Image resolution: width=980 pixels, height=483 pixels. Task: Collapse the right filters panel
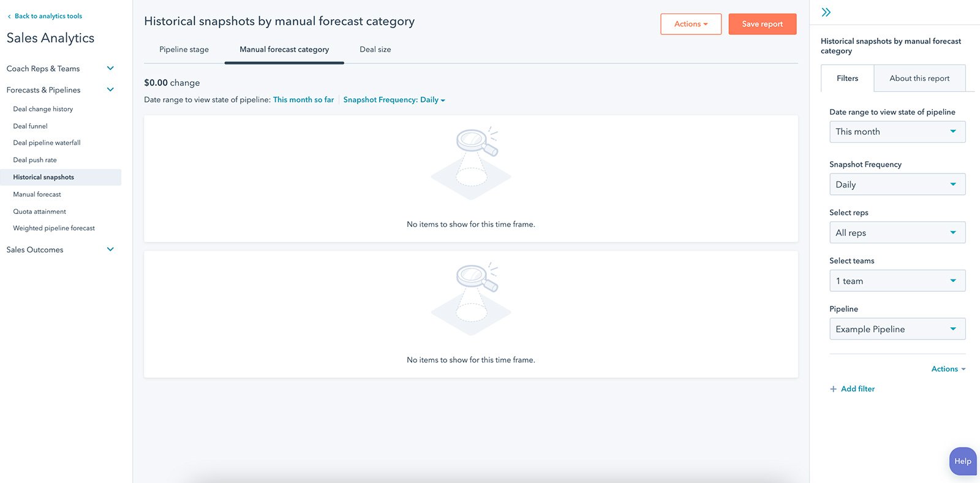(x=826, y=12)
